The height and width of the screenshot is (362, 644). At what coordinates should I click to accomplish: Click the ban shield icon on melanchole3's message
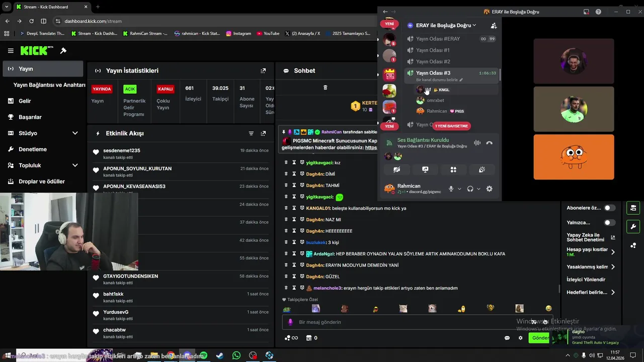coord(302,288)
